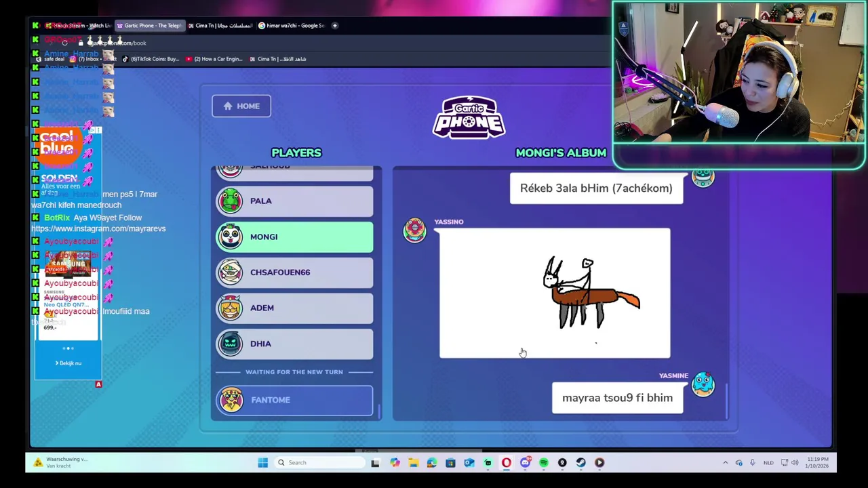Open volume control in the tray
This screenshot has height=488, width=868.
click(795, 462)
